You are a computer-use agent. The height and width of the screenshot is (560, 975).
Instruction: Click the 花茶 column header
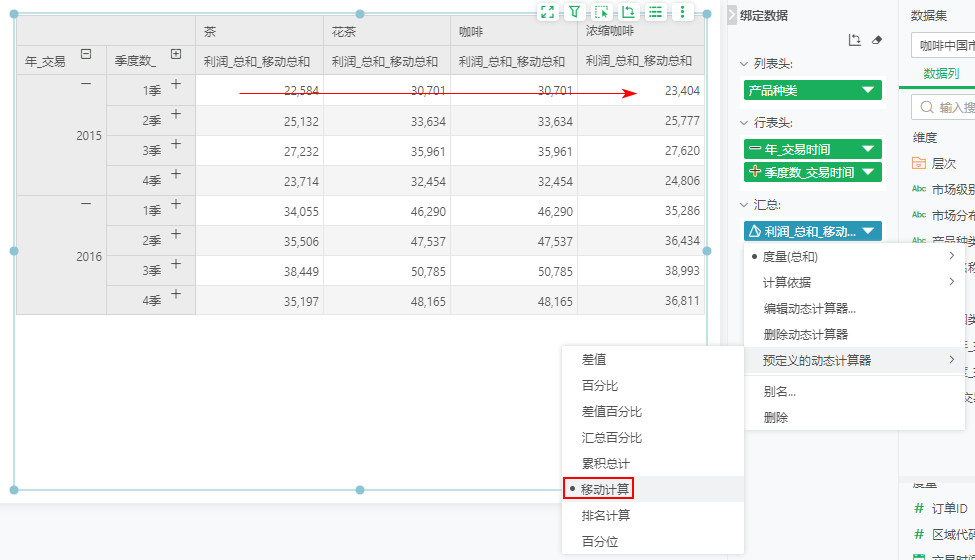[x=387, y=31]
